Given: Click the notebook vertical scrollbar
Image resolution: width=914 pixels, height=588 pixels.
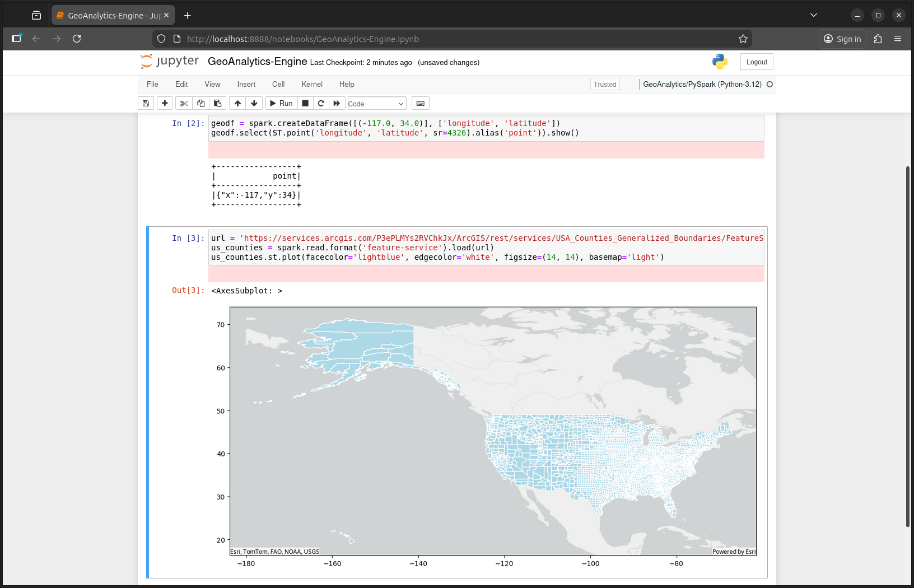Looking at the screenshot, I should tap(908, 346).
